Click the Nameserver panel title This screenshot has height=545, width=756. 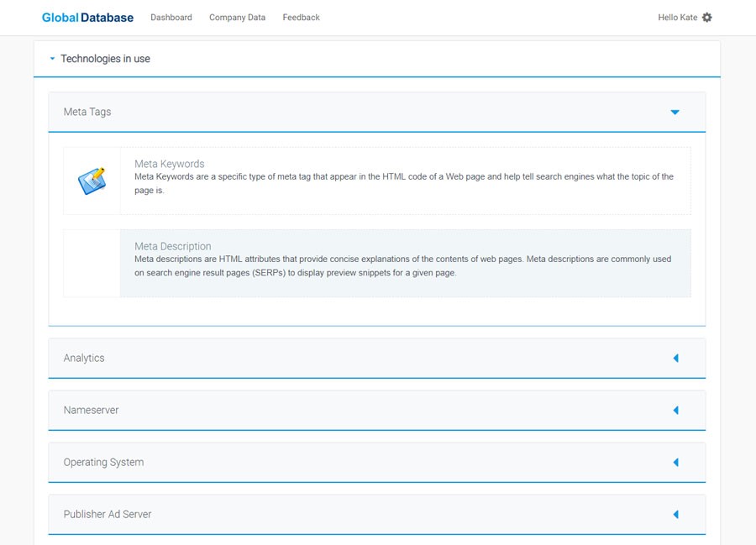point(91,410)
